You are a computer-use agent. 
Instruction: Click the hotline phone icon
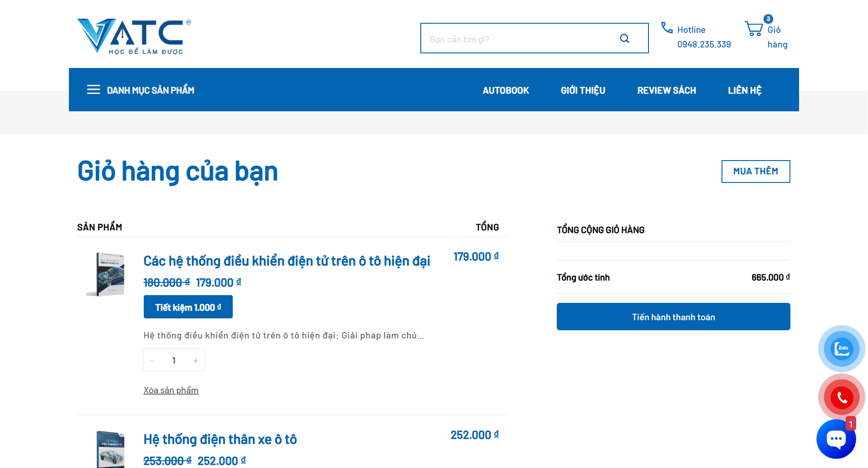click(667, 28)
